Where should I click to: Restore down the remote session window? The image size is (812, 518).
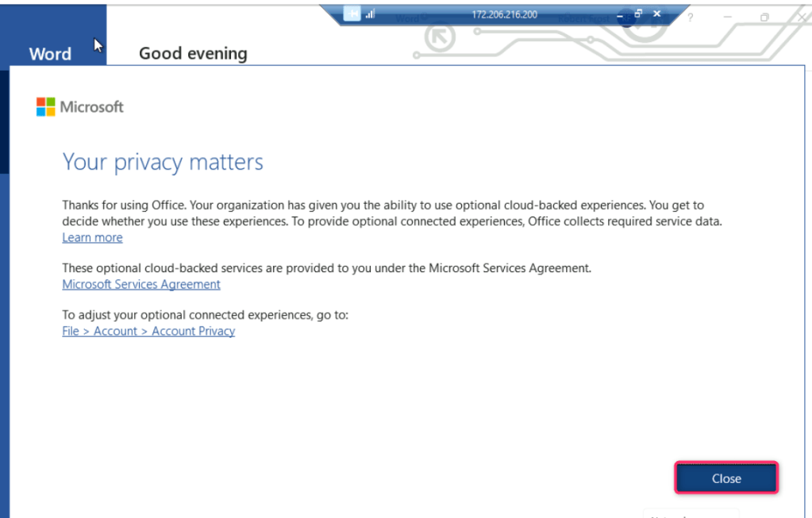[x=638, y=14]
